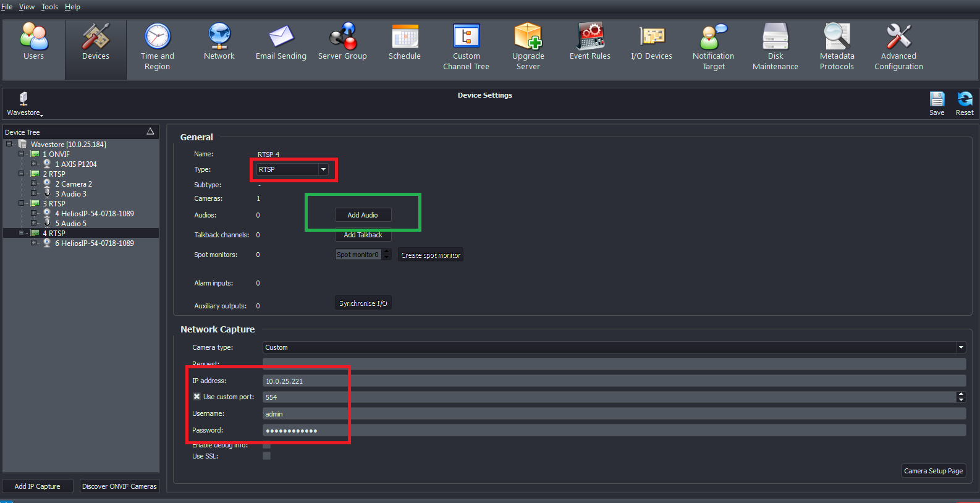Click the Save icon
980x503 pixels.
tap(937, 103)
